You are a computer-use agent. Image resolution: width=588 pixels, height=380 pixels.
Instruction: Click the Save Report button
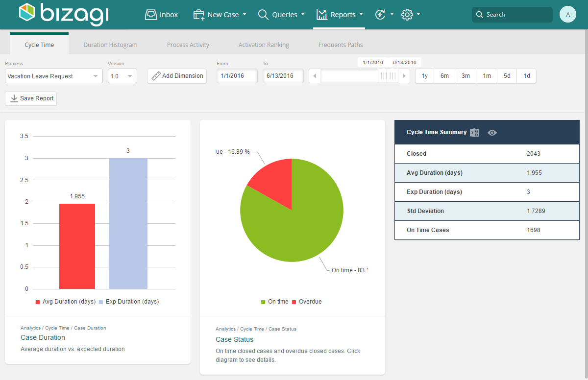click(31, 98)
